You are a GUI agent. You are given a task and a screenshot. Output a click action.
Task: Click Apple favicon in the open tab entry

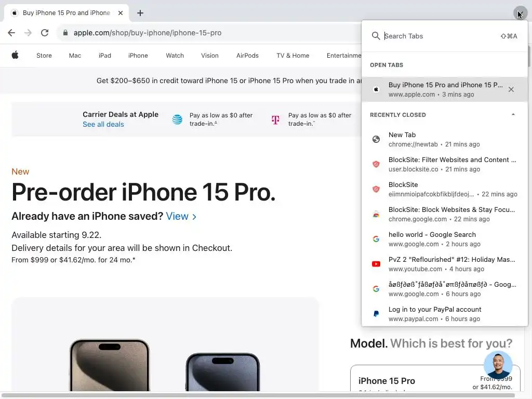tap(376, 89)
